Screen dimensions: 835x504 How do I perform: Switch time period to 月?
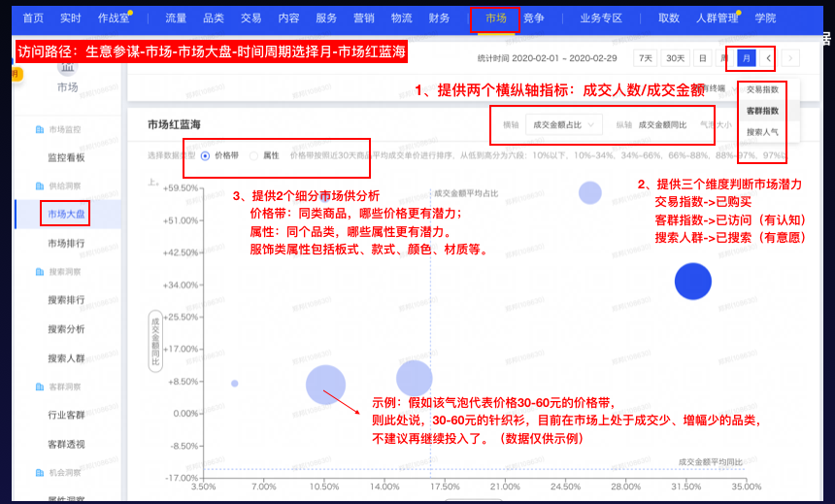pyautogui.click(x=746, y=58)
